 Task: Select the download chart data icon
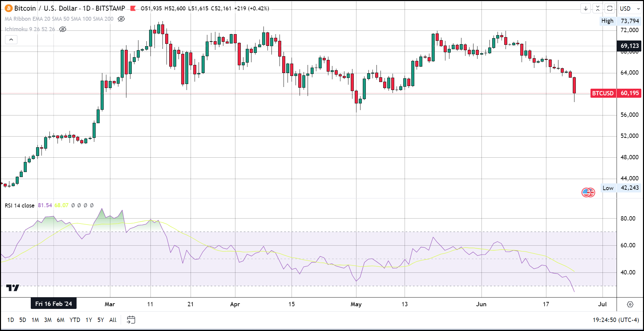click(585, 8)
